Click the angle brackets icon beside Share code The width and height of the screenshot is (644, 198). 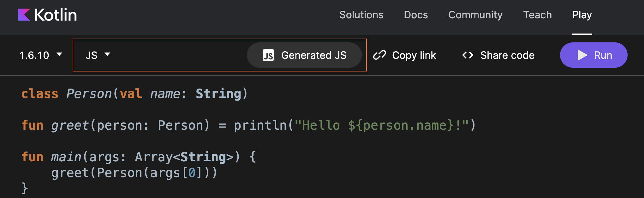(x=468, y=55)
